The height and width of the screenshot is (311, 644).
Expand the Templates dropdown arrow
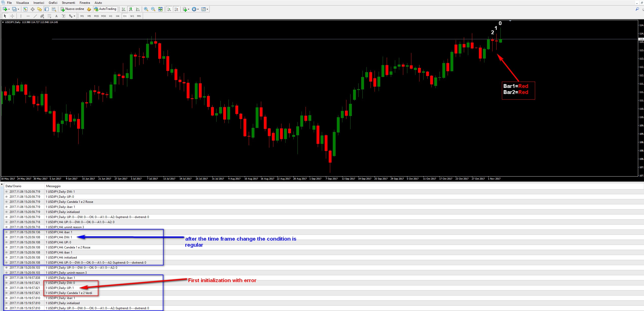pos(207,9)
